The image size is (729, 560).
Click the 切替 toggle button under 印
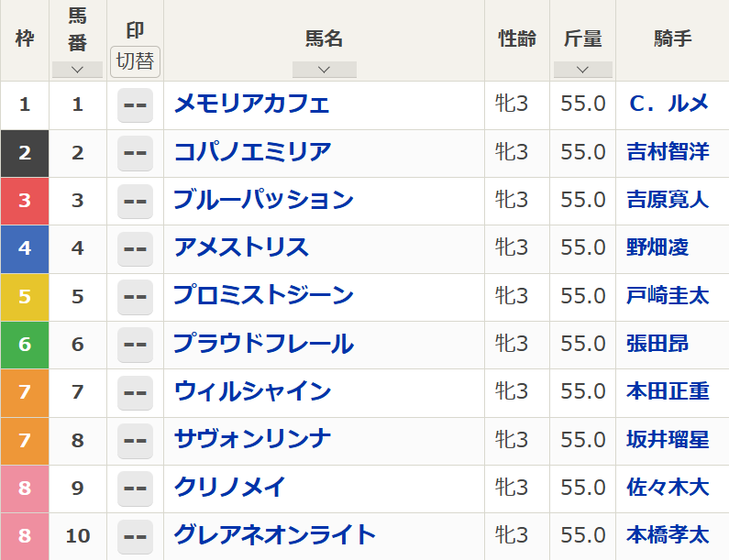click(x=135, y=62)
